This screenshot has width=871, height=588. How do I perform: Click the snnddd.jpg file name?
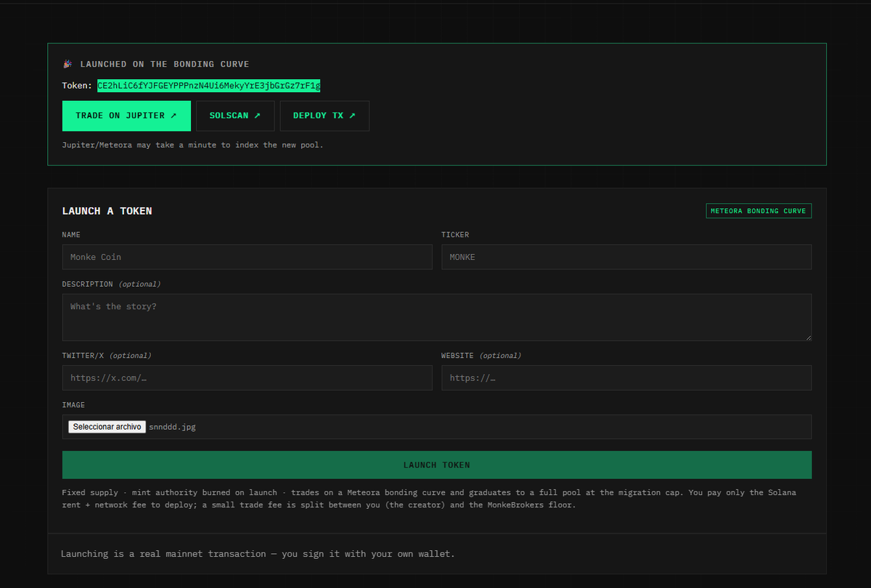(172, 427)
